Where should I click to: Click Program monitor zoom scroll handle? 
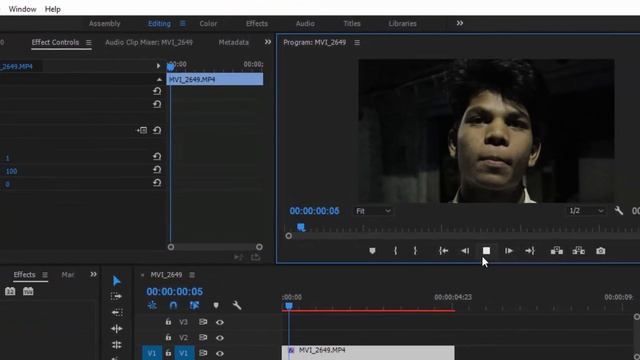pyautogui.click(x=289, y=236)
